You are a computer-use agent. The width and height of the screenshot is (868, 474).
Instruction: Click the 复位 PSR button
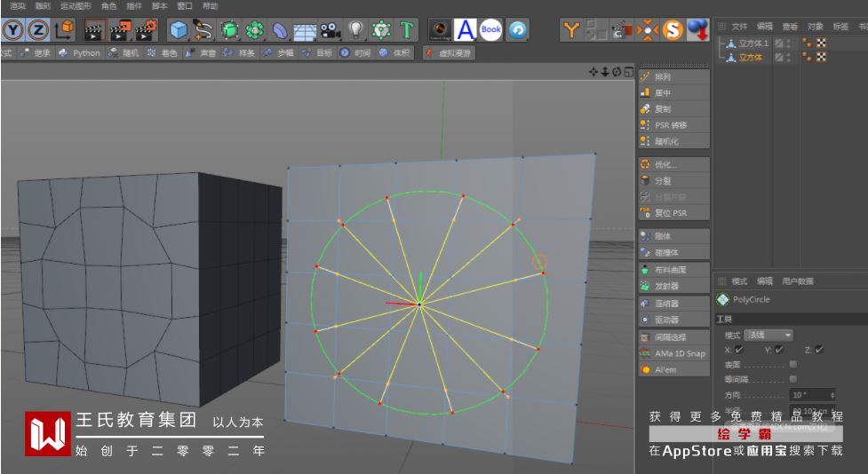[673, 213]
